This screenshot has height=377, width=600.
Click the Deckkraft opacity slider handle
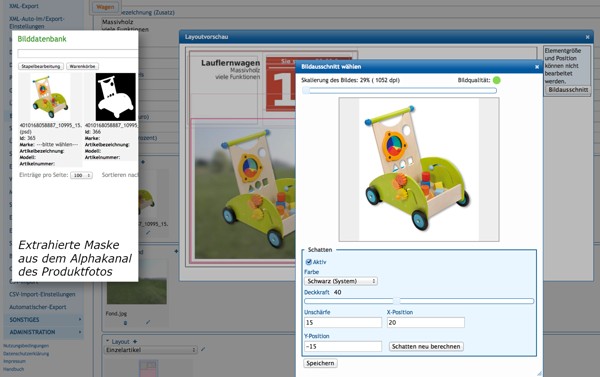pyautogui.click(x=397, y=301)
